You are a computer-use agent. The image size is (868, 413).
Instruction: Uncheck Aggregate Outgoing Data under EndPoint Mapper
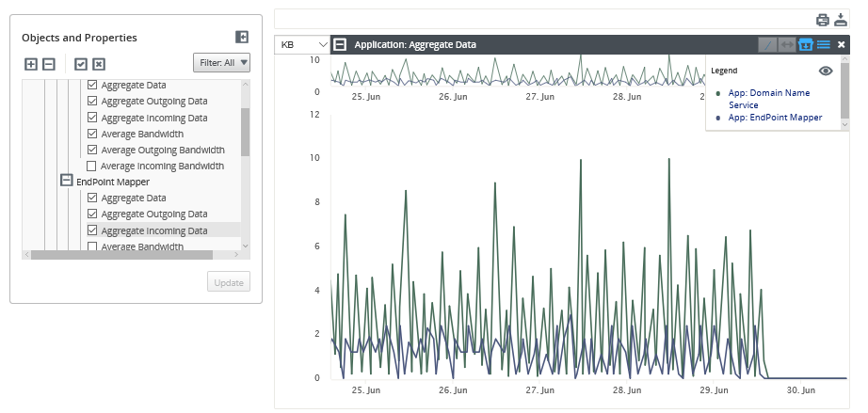coord(92,214)
